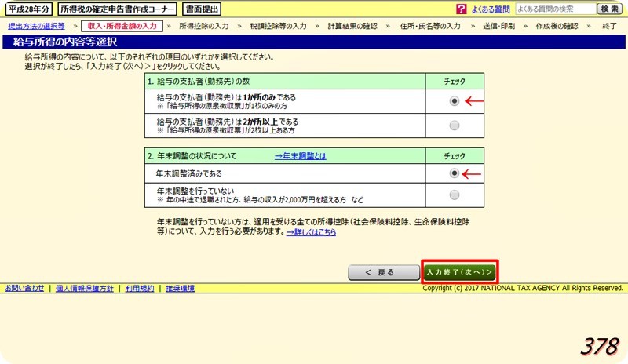The image size is (628, 364).
Task: Focus the よくある質問の検索 search field
Action: point(556,9)
